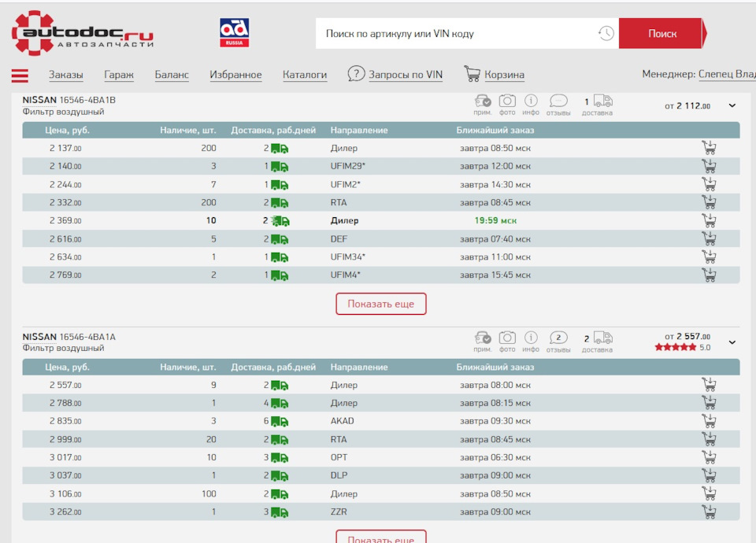Click Цена, руб. header in first table

click(x=67, y=130)
